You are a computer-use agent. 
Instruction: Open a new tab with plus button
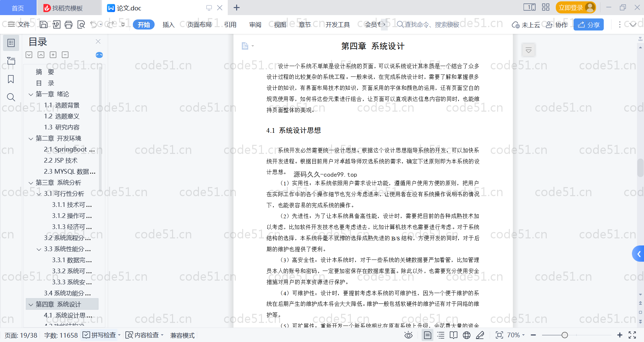pos(236,7)
